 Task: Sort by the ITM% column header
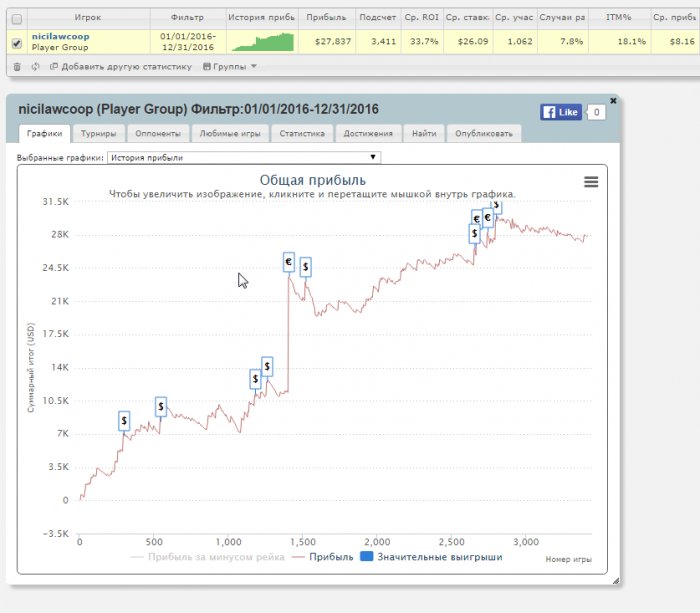click(618, 17)
